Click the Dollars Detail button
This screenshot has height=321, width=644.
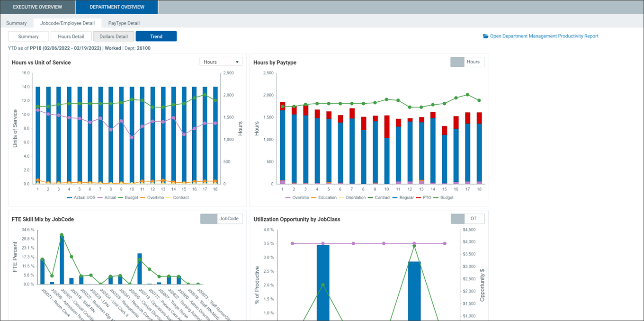pos(114,36)
